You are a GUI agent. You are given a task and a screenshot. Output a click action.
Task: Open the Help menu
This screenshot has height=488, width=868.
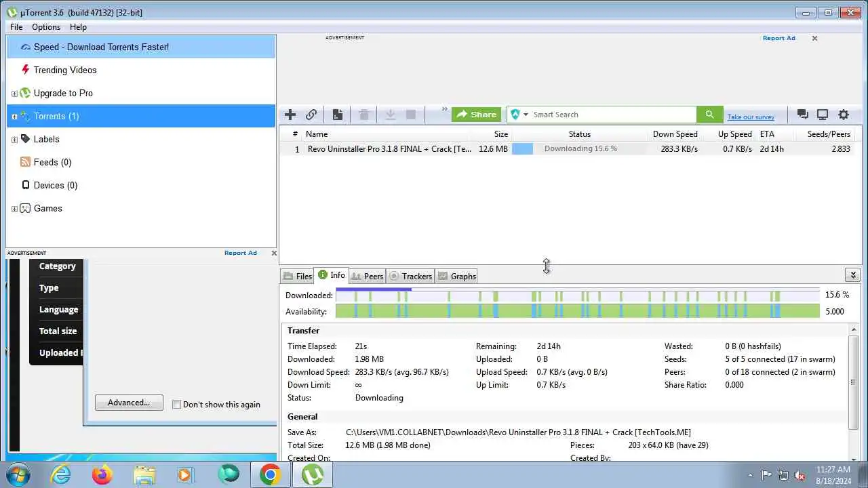78,27
